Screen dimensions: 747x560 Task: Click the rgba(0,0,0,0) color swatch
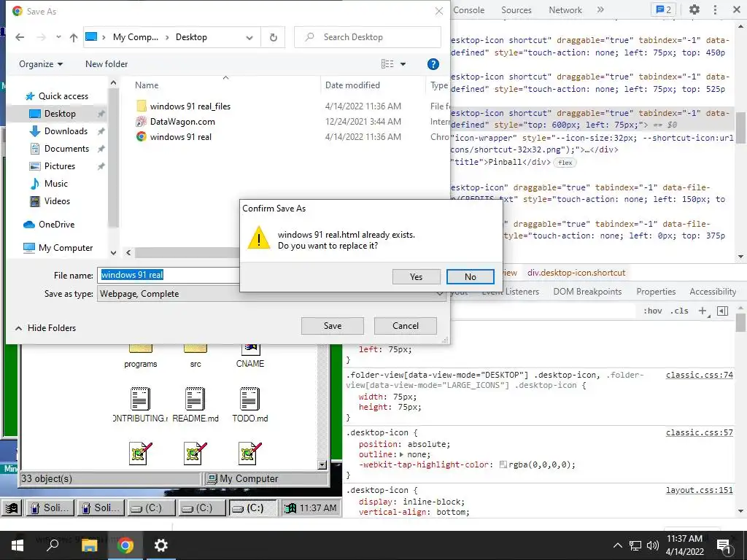[x=503, y=464]
